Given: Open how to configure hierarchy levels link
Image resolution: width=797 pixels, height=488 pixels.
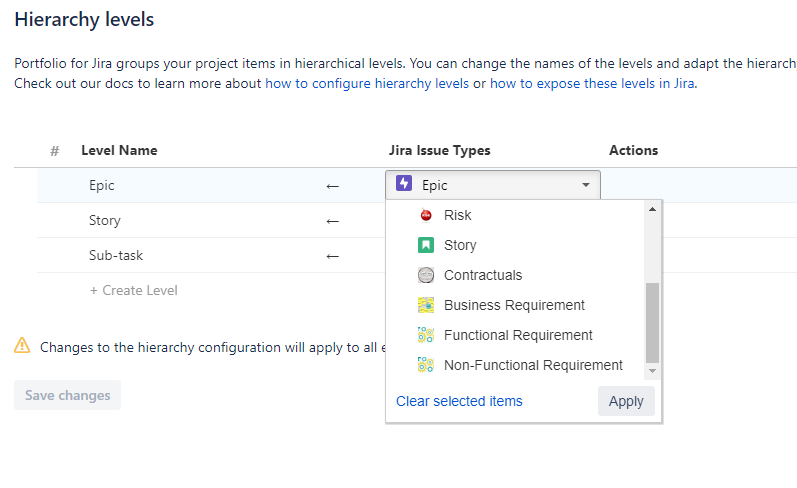Looking at the screenshot, I should tap(367, 83).
